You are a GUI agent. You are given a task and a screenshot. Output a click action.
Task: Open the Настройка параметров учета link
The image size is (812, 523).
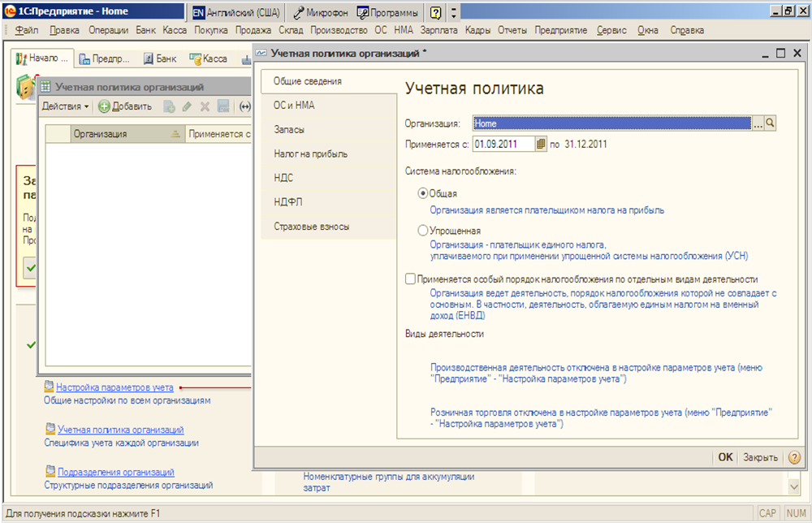(114, 387)
